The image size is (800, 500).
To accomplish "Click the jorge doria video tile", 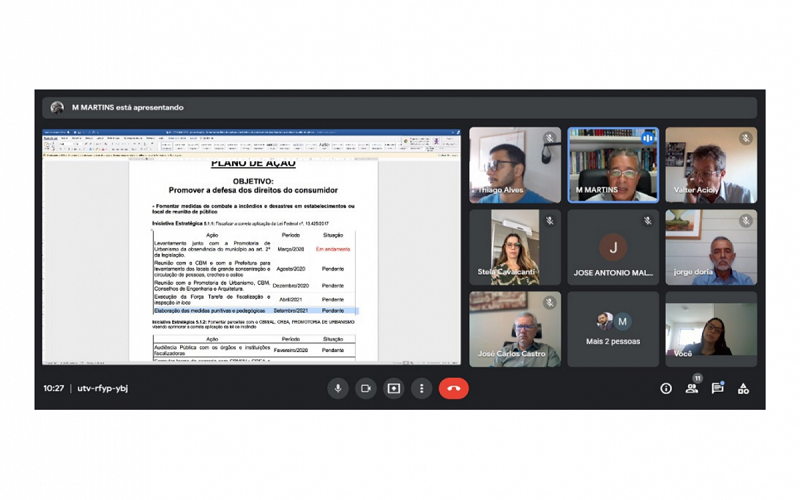I will (711, 247).
